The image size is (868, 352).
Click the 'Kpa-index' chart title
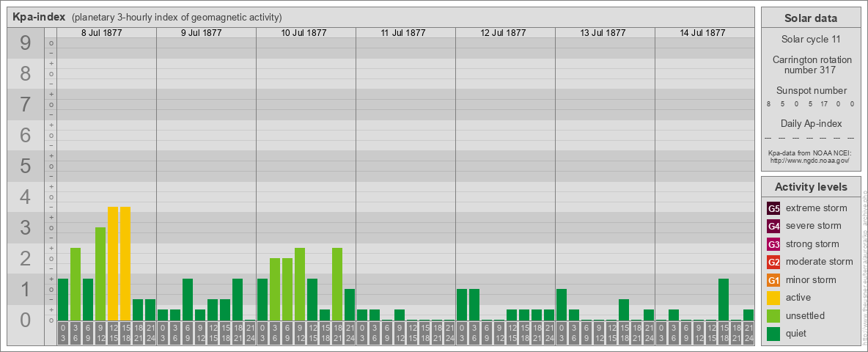[x=39, y=17]
